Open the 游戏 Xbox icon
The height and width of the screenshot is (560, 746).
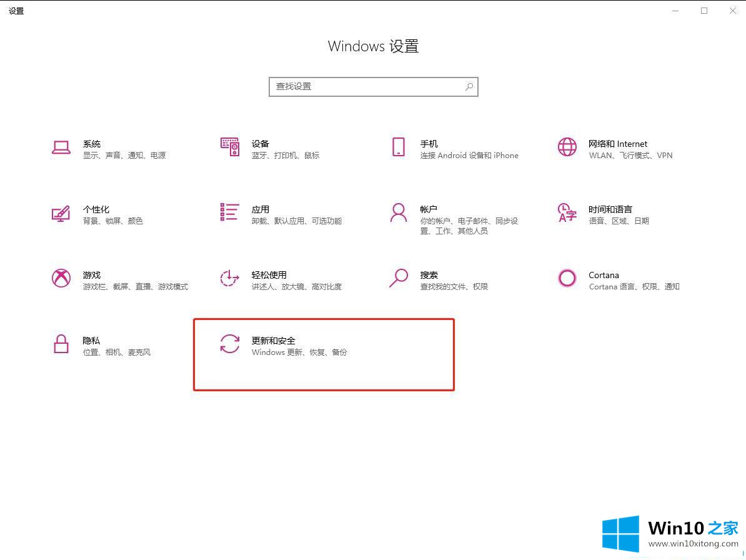pos(61,278)
